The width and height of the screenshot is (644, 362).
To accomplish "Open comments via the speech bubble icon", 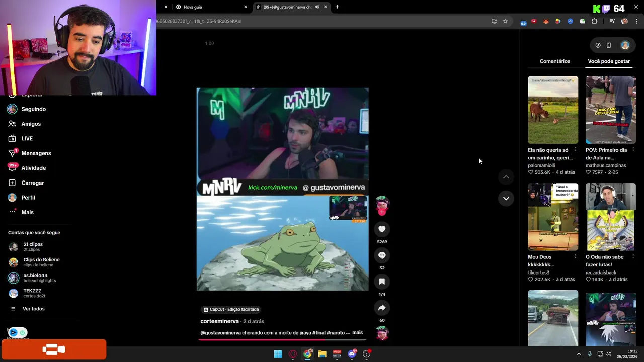I will click(382, 255).
